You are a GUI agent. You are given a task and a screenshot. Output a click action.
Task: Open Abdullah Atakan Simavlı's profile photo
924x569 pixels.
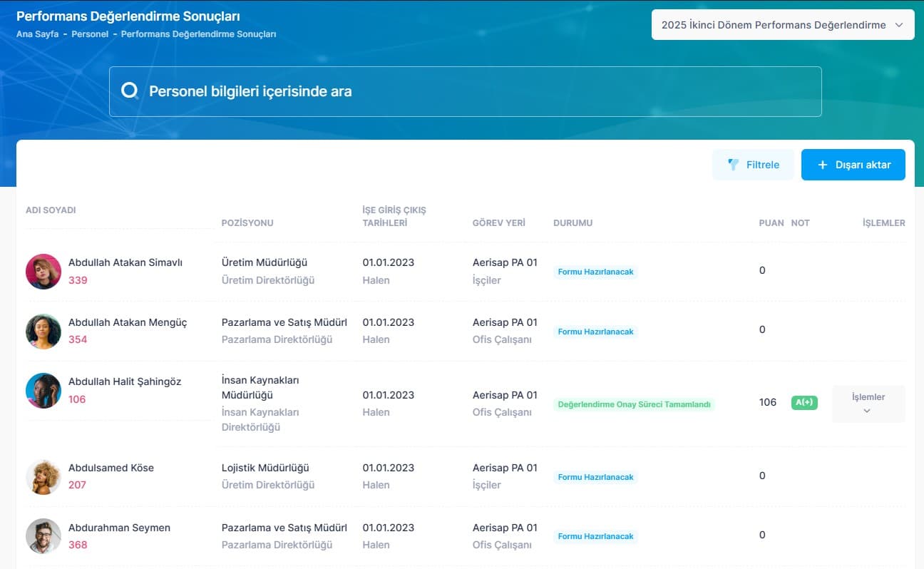coord(43,271)
